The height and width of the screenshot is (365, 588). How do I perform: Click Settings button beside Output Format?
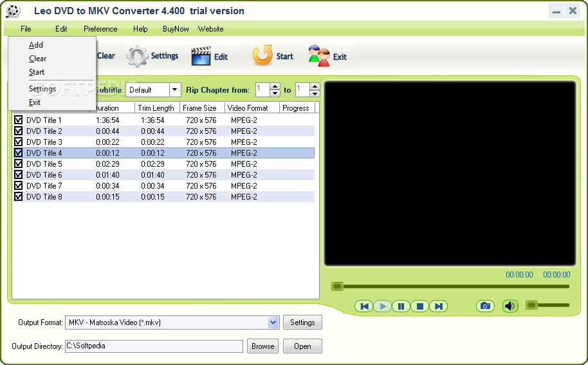click(302, 323)
